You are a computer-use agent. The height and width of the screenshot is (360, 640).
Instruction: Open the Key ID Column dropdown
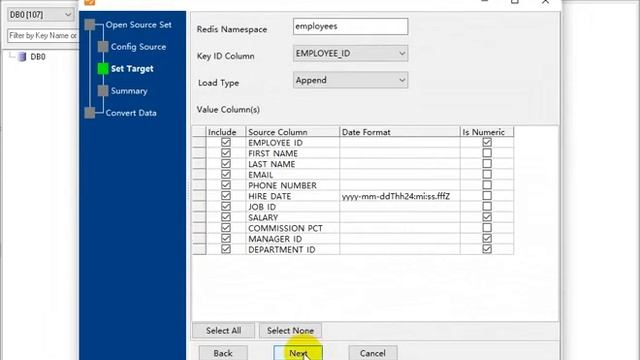point(350,53)
